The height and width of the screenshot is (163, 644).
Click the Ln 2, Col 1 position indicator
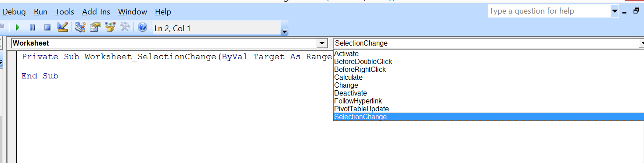point(216,28)
